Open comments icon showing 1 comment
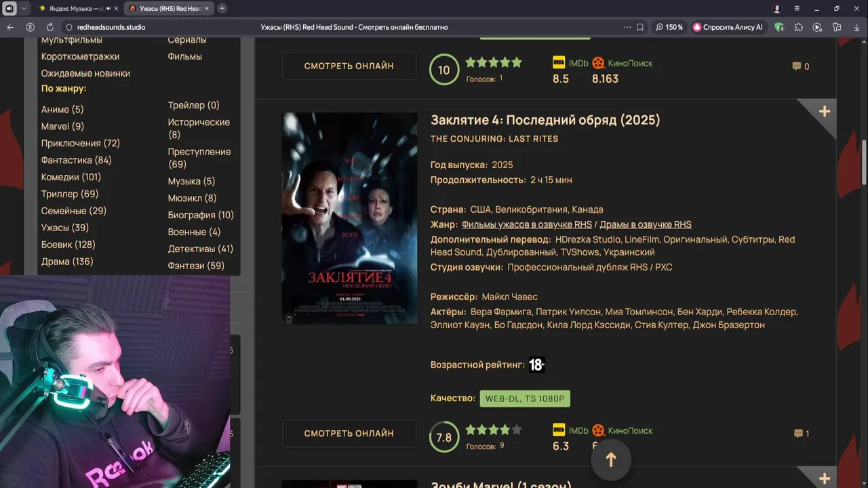868x488 pixels. coord(802,434)
